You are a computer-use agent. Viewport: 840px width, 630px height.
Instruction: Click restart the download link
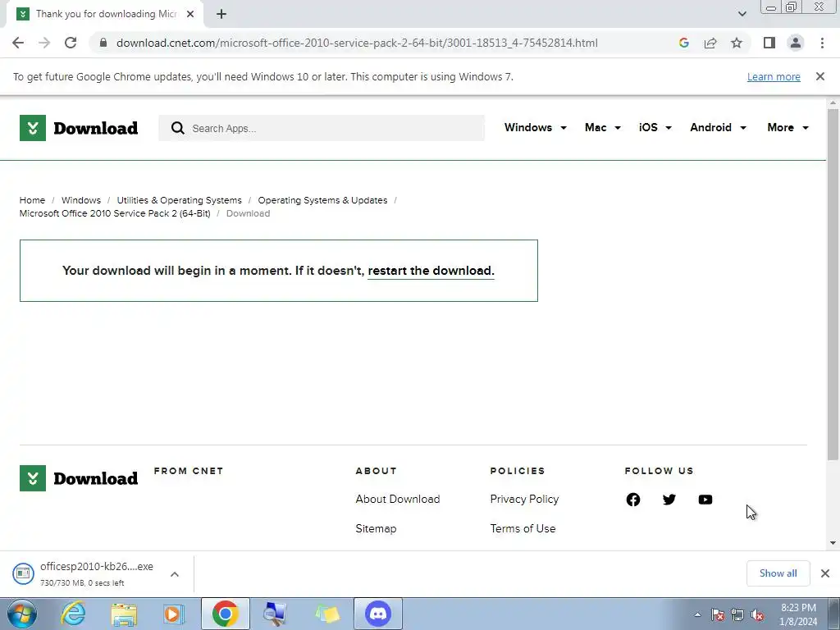pos(431,271)
